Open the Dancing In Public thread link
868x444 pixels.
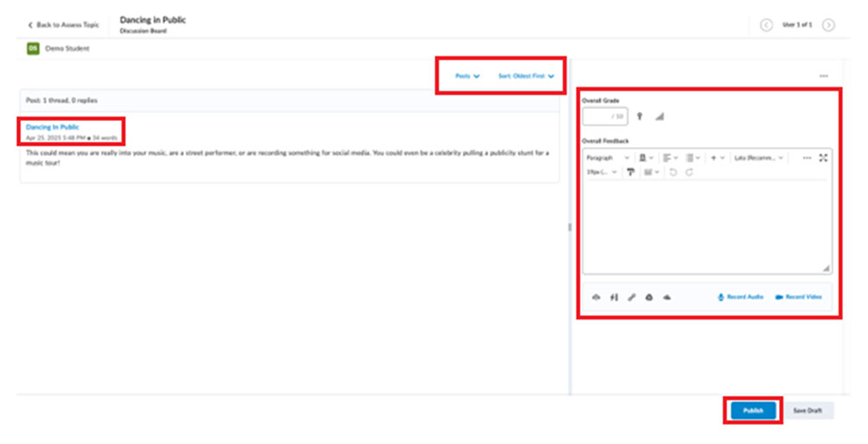pyautogui.click(x=53, y=127)
